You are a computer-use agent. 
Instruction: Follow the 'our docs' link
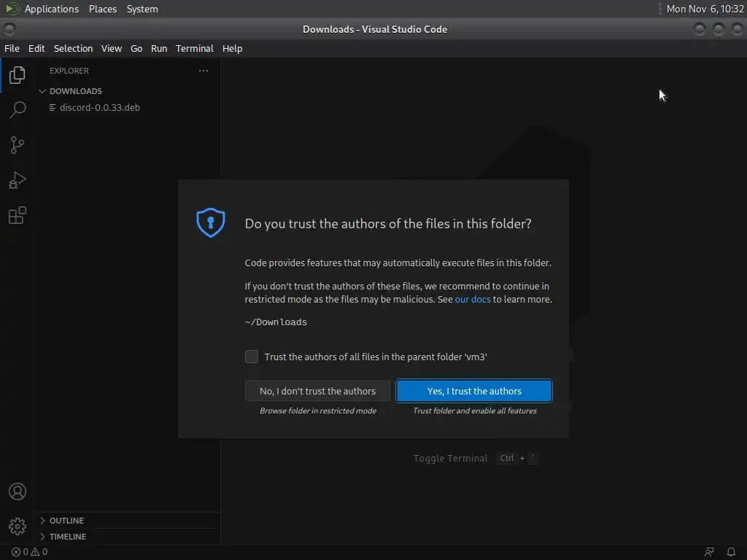(x=473, y=300)
